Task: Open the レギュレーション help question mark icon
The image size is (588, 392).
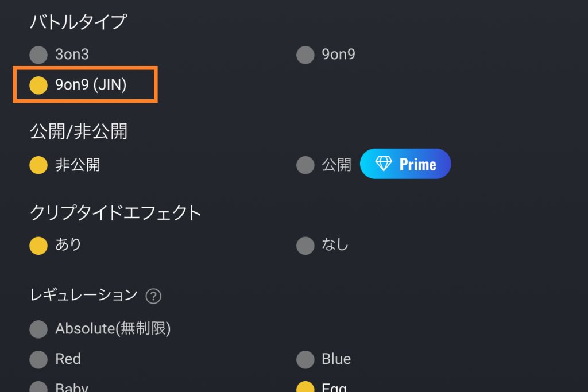Action: pyautogui.click(x=153, y=297)
